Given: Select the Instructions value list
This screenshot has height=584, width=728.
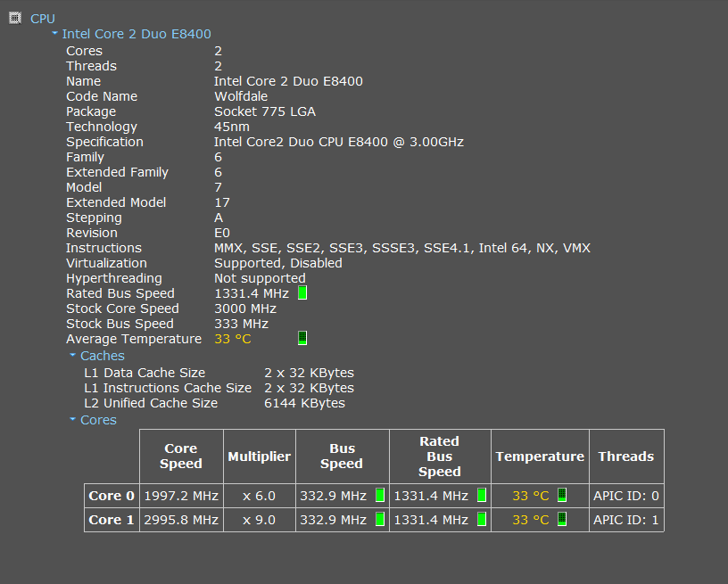Looking at the screenshot, I should click(402, 248).
